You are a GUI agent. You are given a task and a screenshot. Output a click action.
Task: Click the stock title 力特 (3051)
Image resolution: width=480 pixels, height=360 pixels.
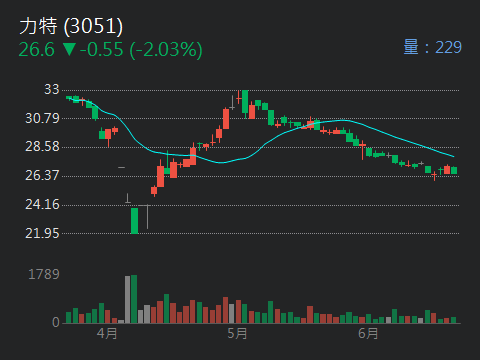coord(71,26)
